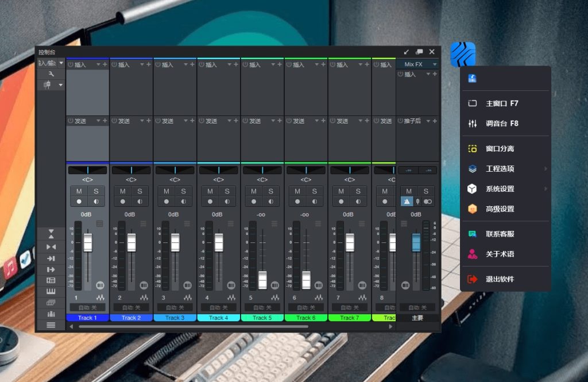Click the microphone icon on the main channel
The width and height of the screenshot is (588, 382).
pos(417,202)
